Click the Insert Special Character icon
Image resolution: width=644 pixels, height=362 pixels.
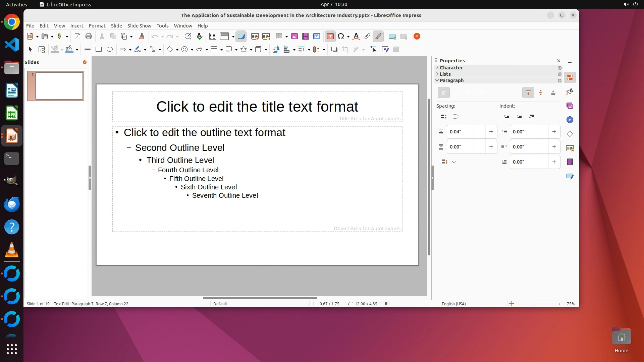pyautogui.click(x=341, y=37)
